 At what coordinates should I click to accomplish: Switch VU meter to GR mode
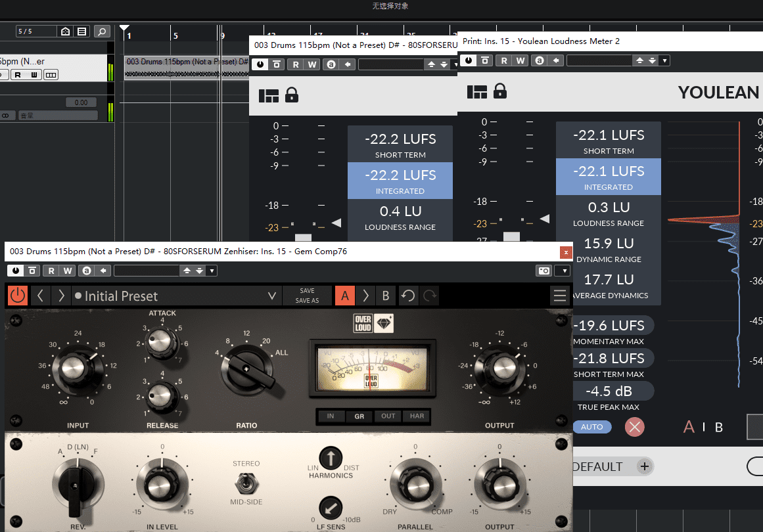point(359,416)
